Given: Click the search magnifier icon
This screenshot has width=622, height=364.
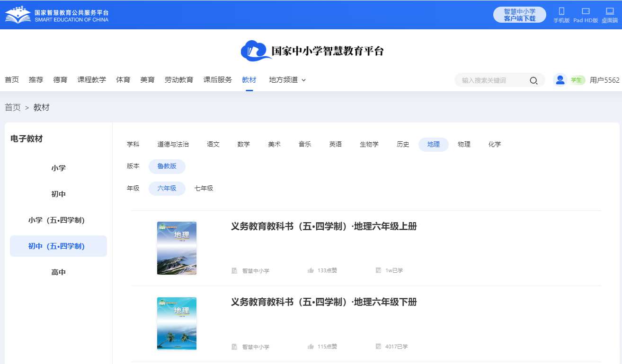Looking at the screenshot, I should click(x=533, y=80).
